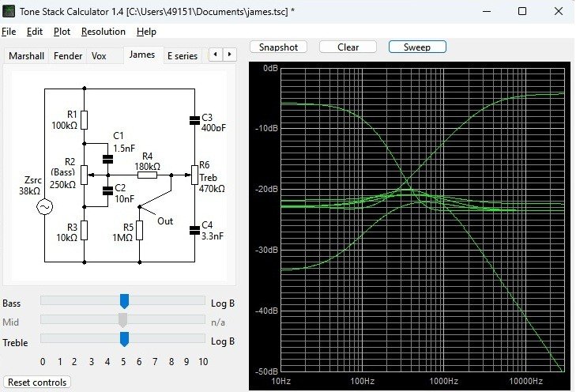Click the R4 180kΩ resistor in schematic
This screenshot has height=392, width=576.
tap(148, 175)
